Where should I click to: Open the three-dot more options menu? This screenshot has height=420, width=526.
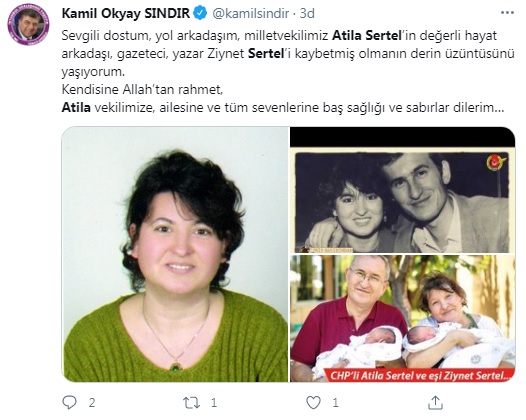pos(507,13)
